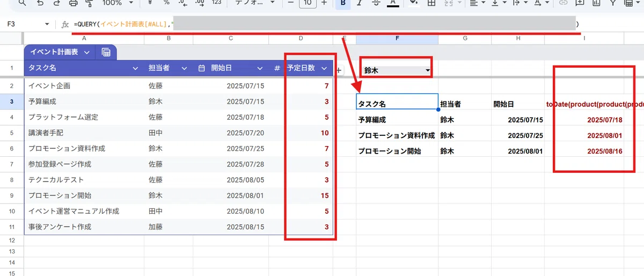Select query result cell プロモーション資料作成 in column F
Image resolution: width=644 pixels, height=276 pixels.
pyautogui.click(x=397, y=135)
